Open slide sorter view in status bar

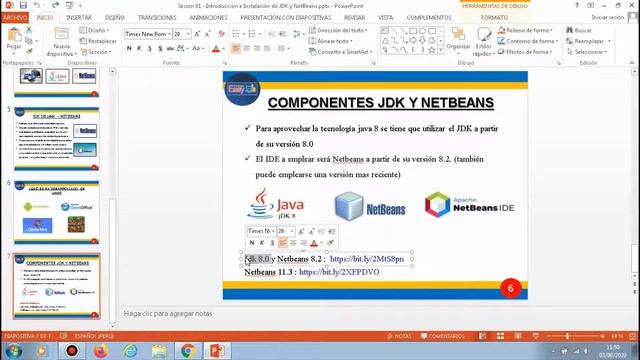click(500, 336)
